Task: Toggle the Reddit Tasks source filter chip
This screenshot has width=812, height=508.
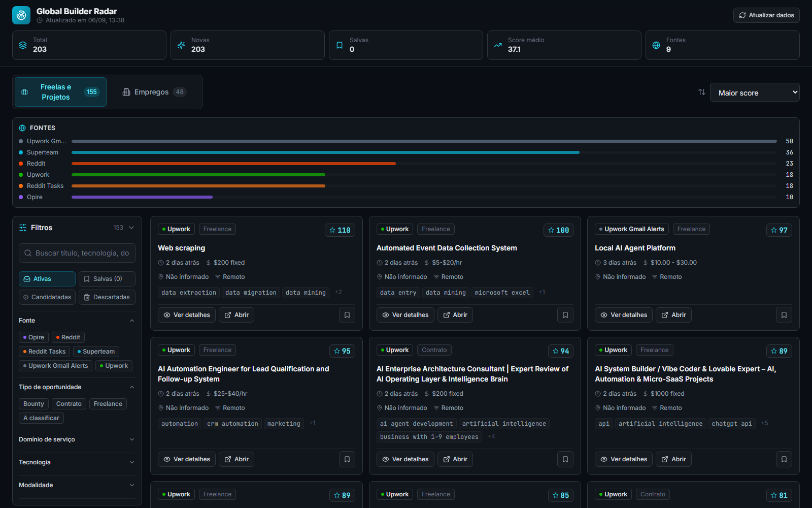Action: click(44, 352)
